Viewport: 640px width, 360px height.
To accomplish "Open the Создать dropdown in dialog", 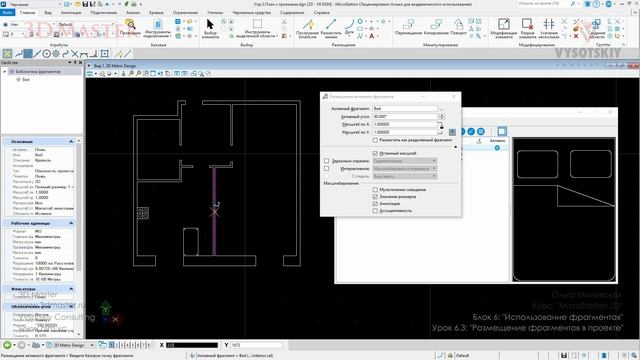I will [x=405, y=176].
